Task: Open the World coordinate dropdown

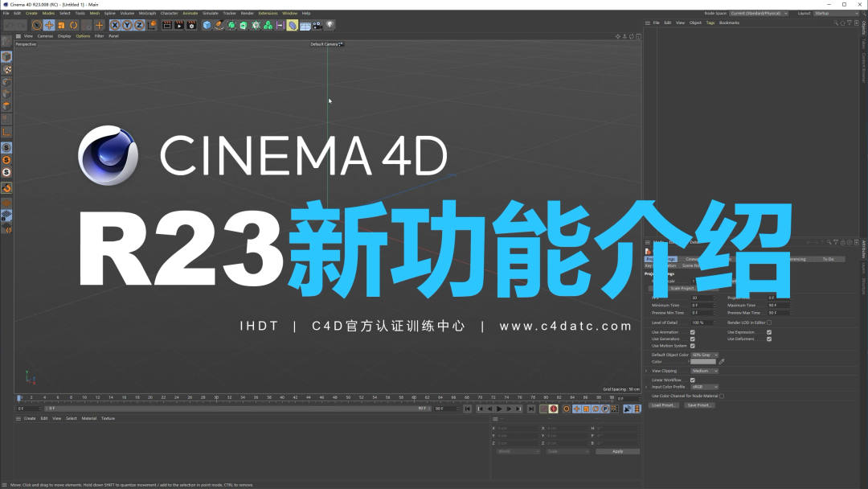Action: (518, 451)
